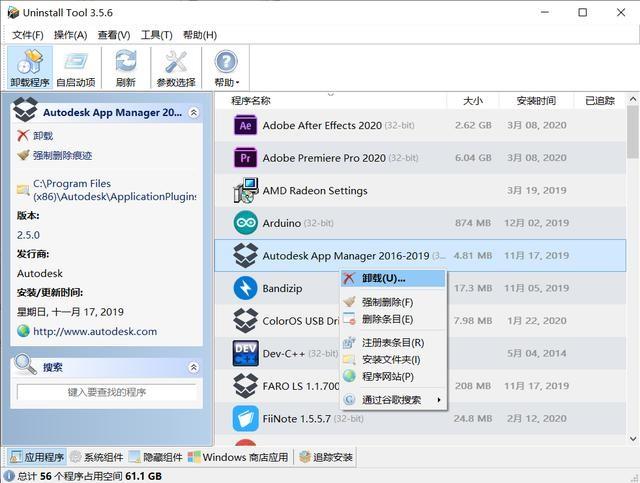The width and height of the screenshot is (640, 483).
Task: Click 强制删除痕迹 link in details panel
Action: (62, 155)
